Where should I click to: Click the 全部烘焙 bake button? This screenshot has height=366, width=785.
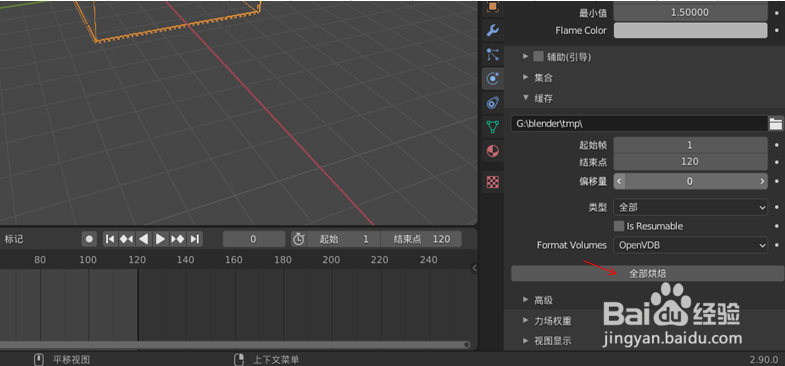[x=647, y=273]
